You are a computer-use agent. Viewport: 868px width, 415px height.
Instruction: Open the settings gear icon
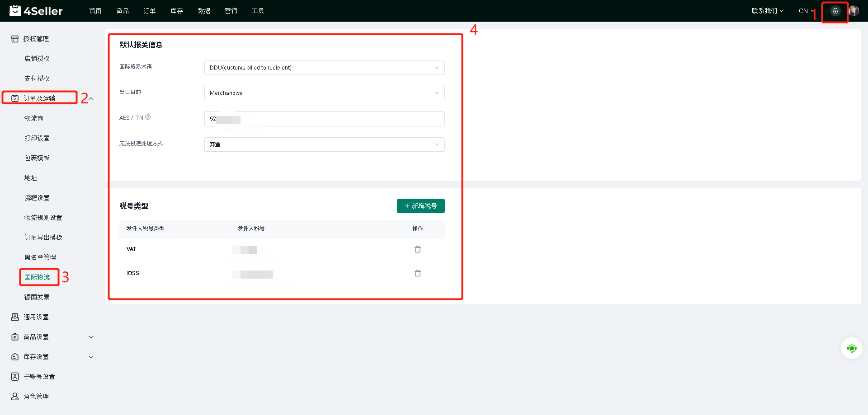point(835,11)
